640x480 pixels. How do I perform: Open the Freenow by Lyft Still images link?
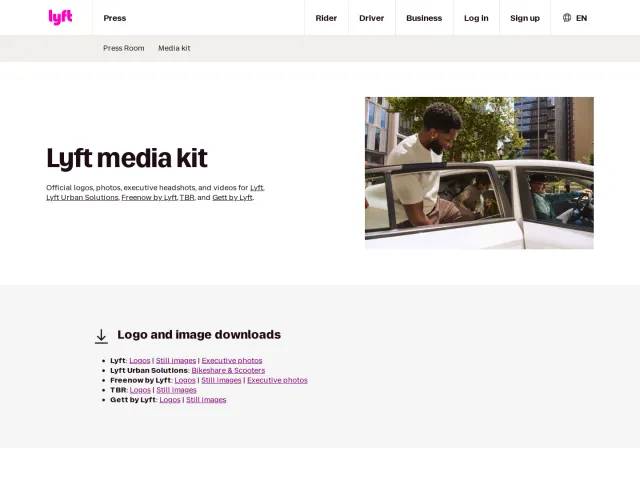click(221, 380)
